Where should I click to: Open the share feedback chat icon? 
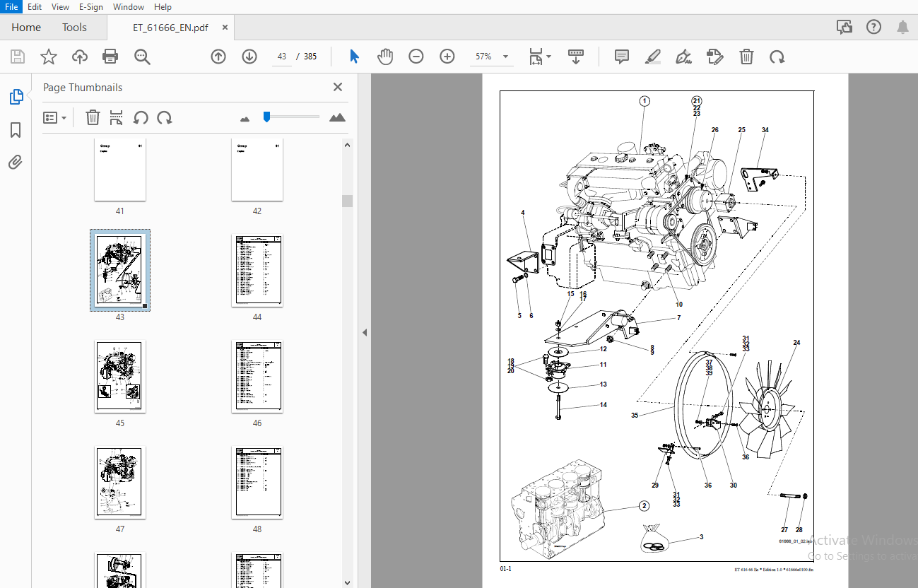pyautogui.click(x=844, y=27)
